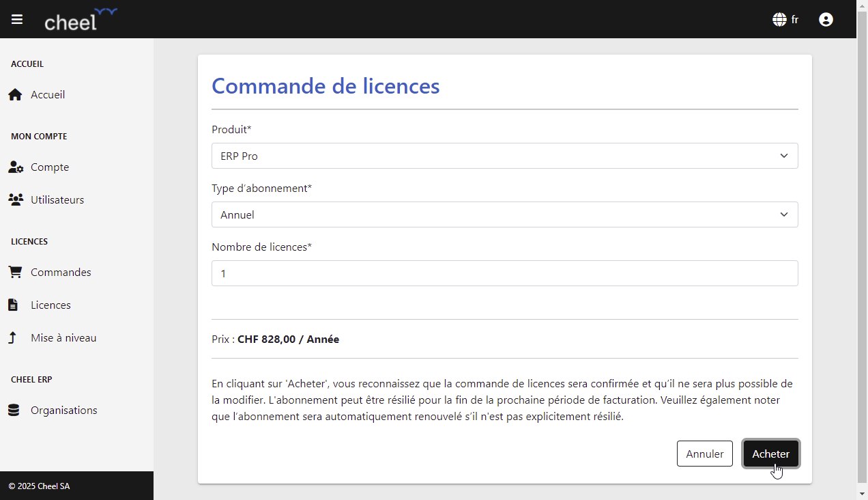Click the © 2025 Cheel SA footer text
The image size is (868, 500).
(x=39, y=486)
